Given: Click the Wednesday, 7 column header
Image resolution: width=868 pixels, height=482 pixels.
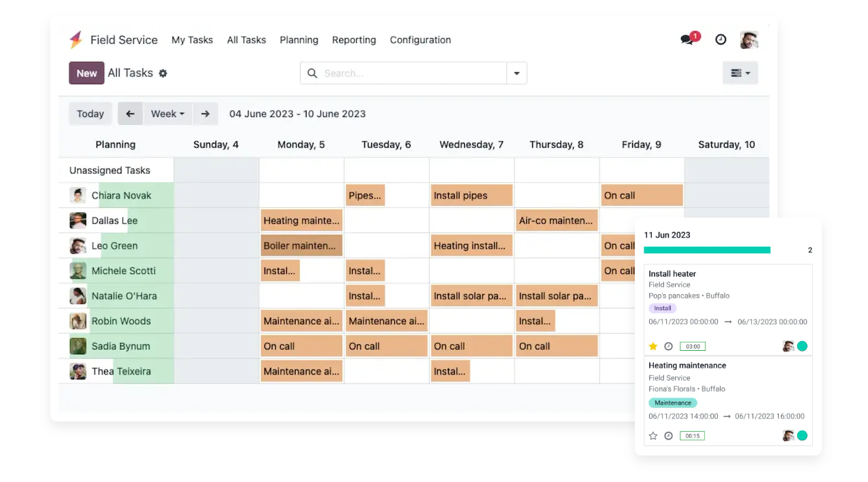Looking at the screenshot, I should pyautogui.click(x=472, y=144).
